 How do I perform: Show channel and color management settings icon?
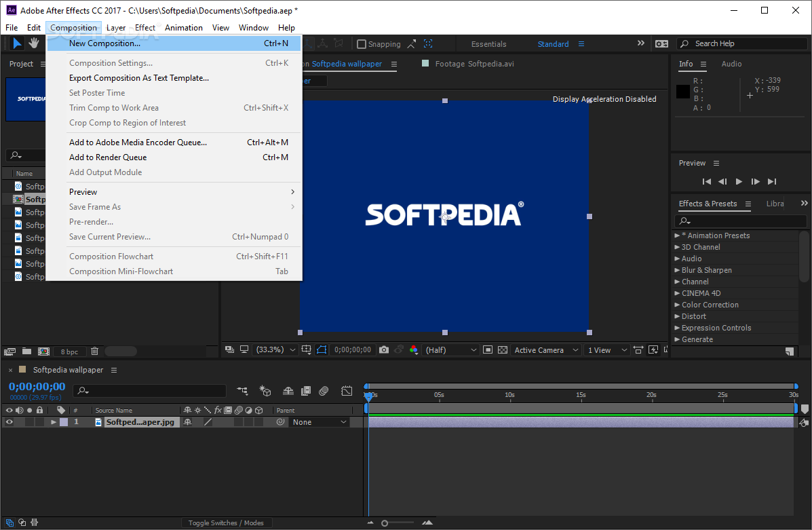413,349
